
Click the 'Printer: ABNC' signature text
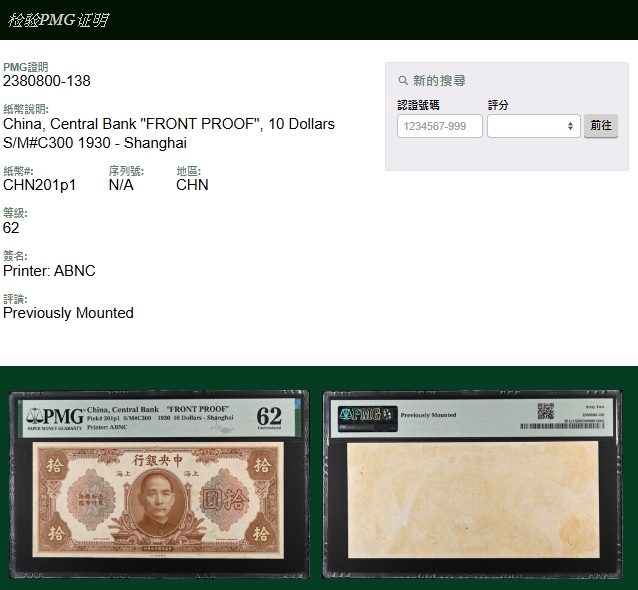pyautogui.click(x=49, y=271)
